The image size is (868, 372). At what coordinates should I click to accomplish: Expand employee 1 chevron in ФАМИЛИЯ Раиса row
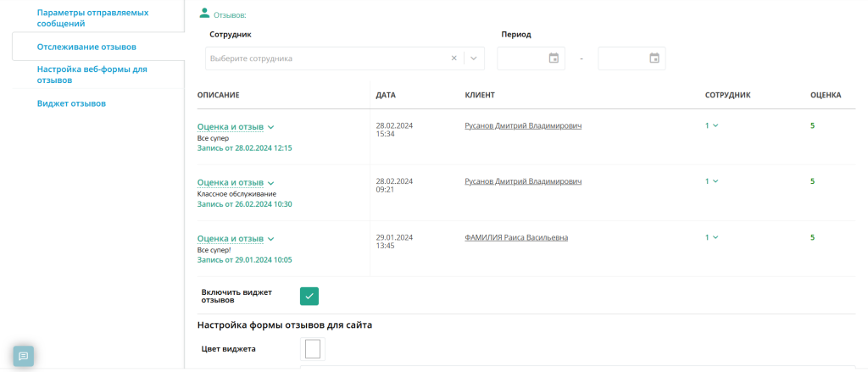tap(712, 237)
